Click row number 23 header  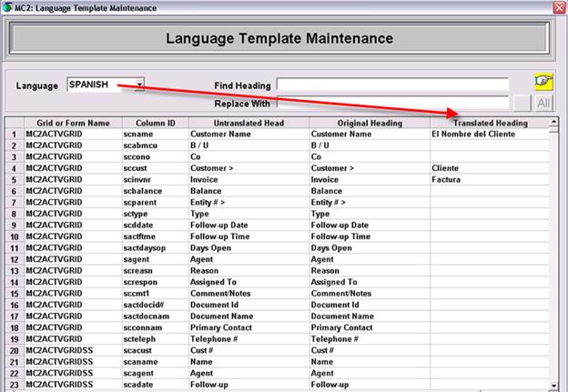coord(15,385)
